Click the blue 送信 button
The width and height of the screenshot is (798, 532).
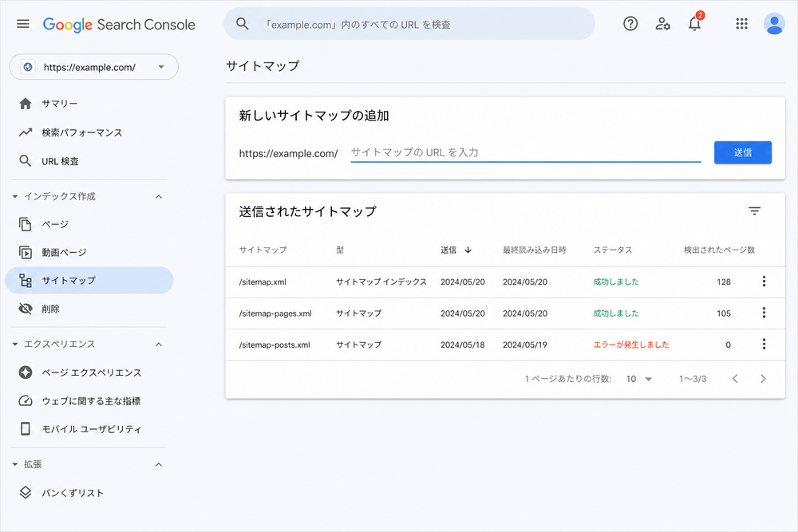point(742,152)
